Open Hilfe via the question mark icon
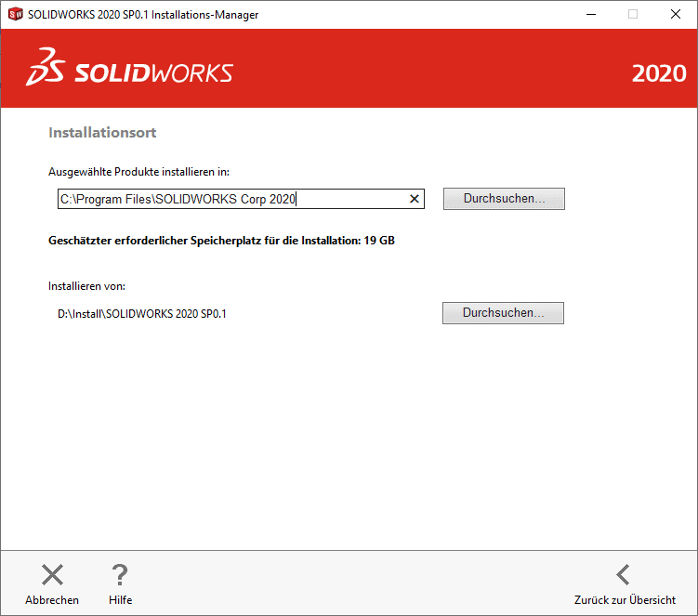The image size is (698, 616). 120,574
